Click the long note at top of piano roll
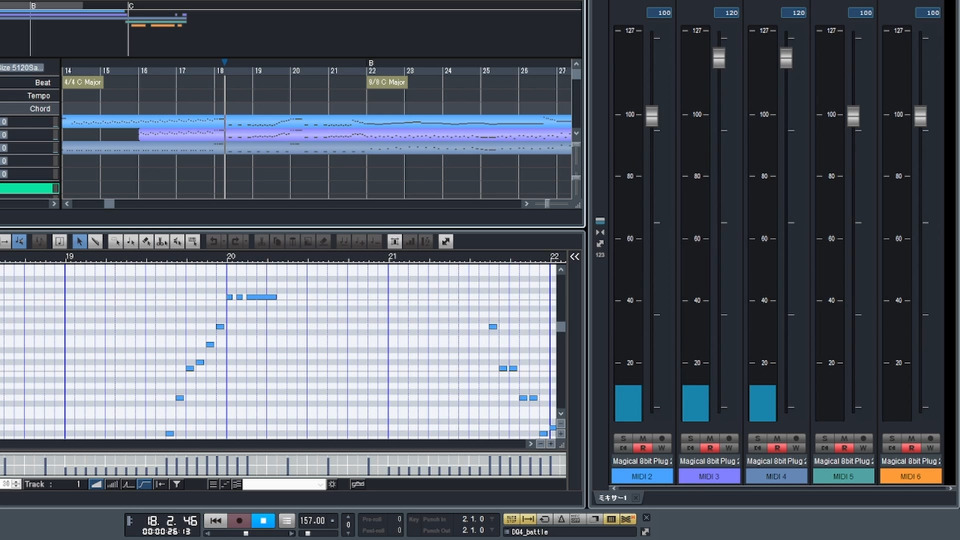The height and width of the screenshot is (540, 960). 261,297
